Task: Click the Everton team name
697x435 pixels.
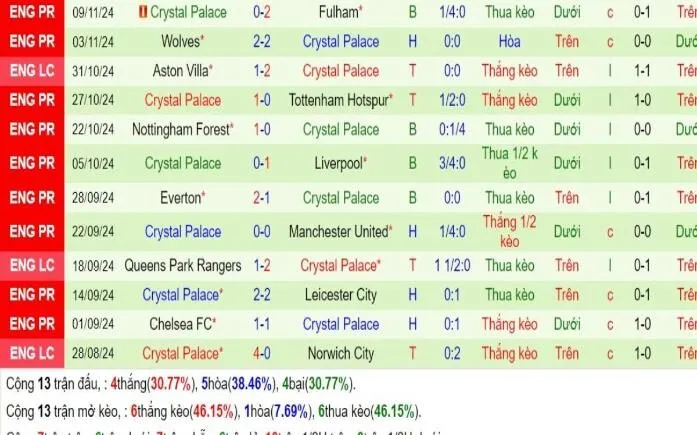Action: click(180, 198)
